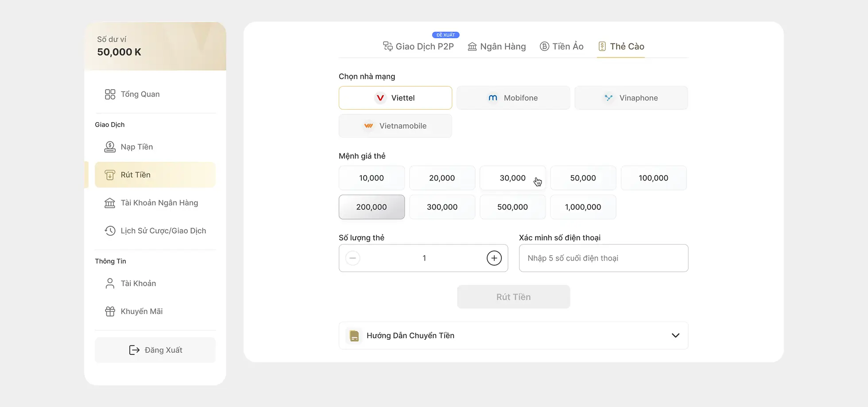Click the Giao Dịch section heading
868x407 pixels.
click(x=110, y=125)
